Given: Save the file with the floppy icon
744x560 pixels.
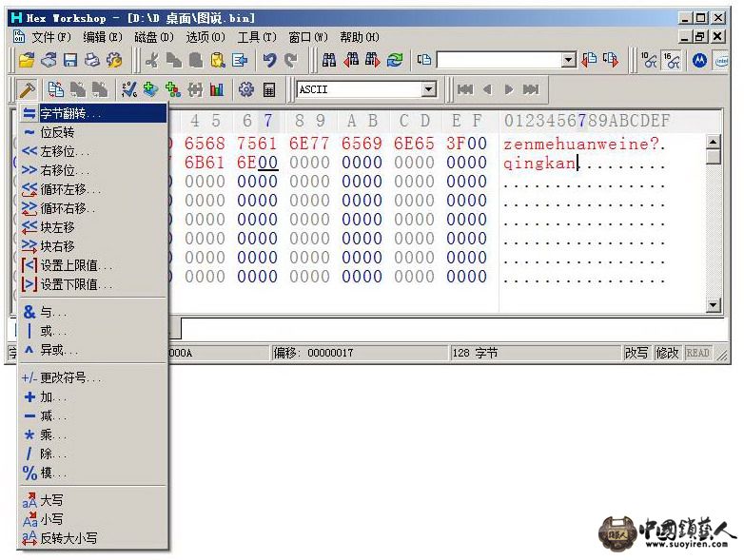Looking at the screenshot, I should (x=70, y=60).
